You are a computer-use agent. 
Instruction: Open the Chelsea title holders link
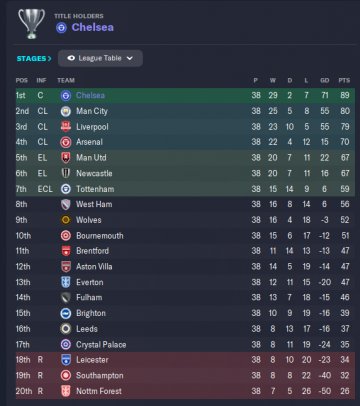[x=93, y=27]
